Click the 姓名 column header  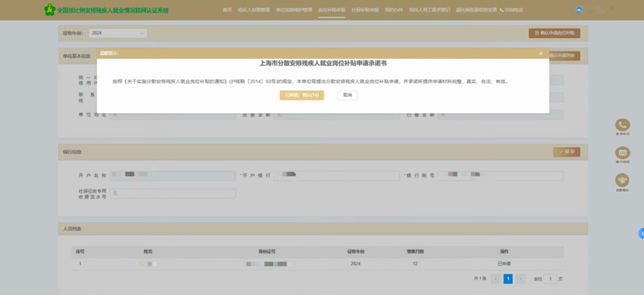[x=148, y=252]
